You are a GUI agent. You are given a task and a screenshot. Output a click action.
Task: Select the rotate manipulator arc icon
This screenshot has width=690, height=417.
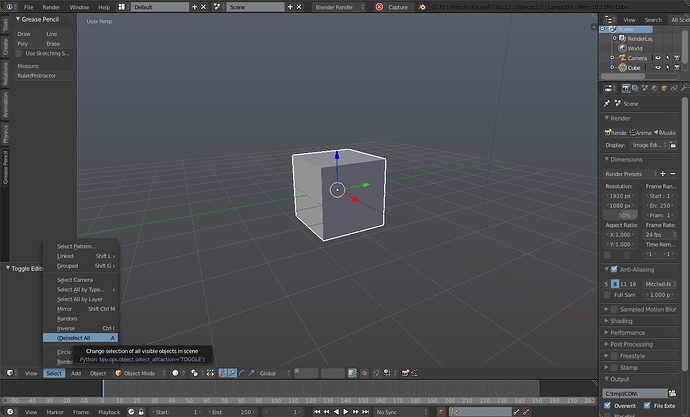point(242,373)
